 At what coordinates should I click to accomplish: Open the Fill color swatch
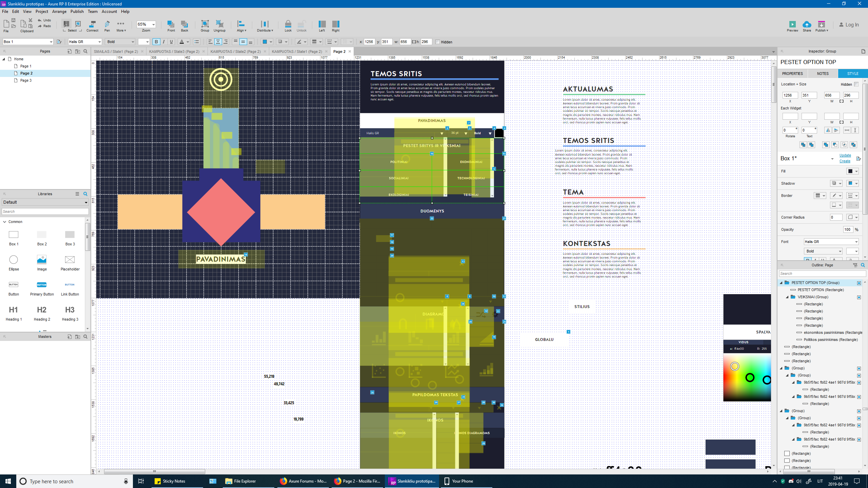pyautogui.click(x=850, y=171)
